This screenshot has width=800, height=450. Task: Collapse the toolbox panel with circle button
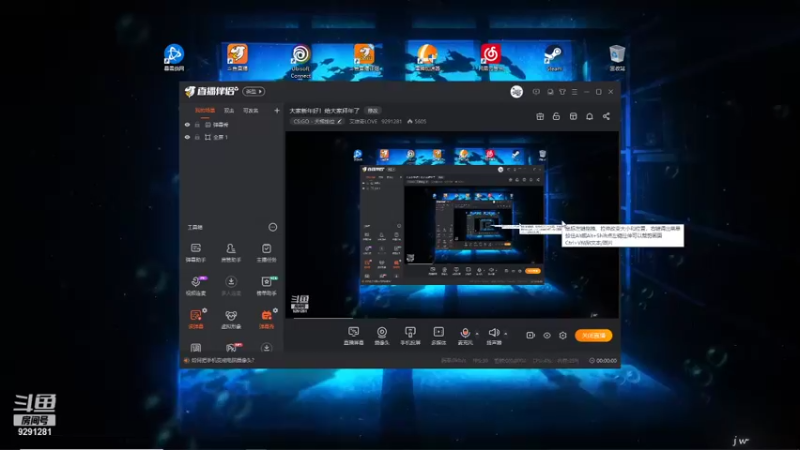click(273, 227)
